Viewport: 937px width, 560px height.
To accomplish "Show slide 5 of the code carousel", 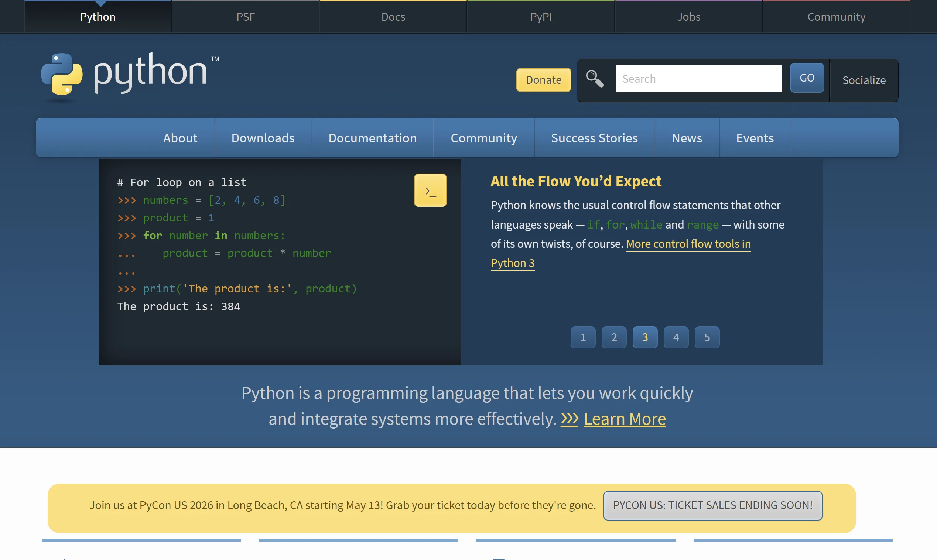I will click(x=707, y=337).
